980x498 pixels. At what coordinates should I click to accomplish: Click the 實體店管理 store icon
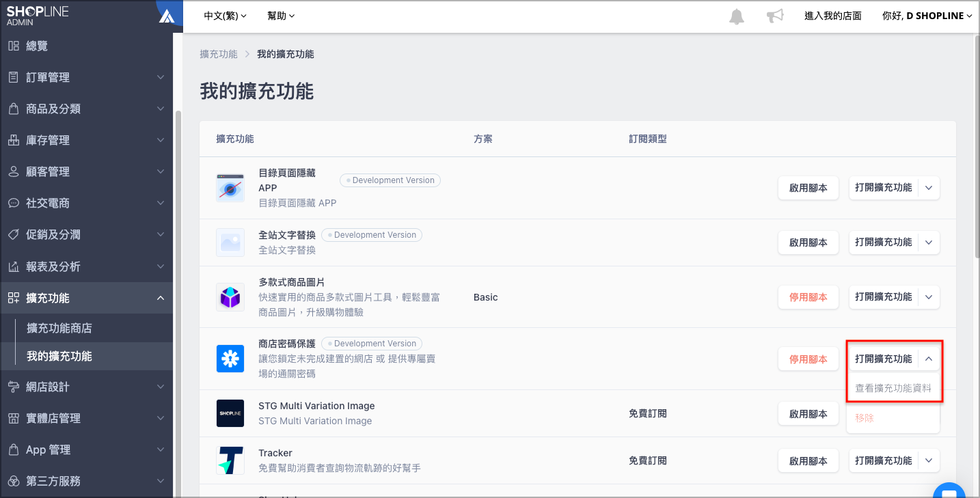pyautogui.click(x=13, y=418)
